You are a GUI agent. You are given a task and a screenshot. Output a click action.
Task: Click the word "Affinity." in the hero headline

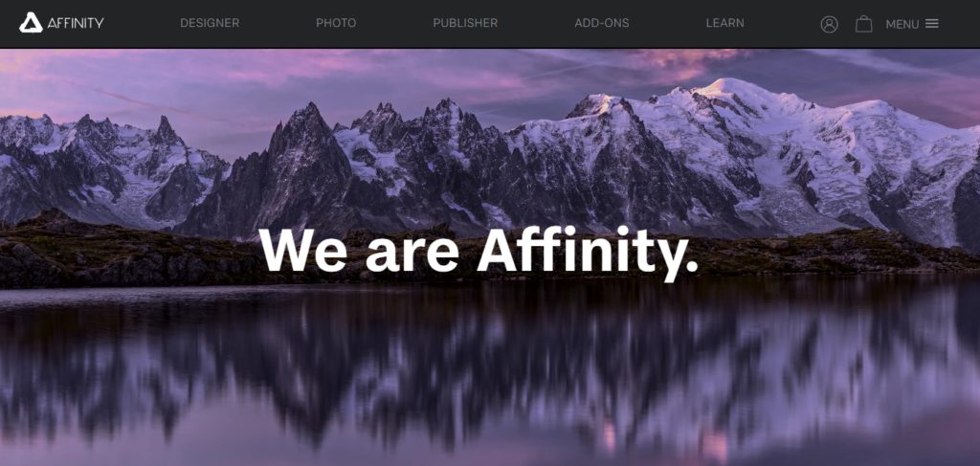pos(588,253)
